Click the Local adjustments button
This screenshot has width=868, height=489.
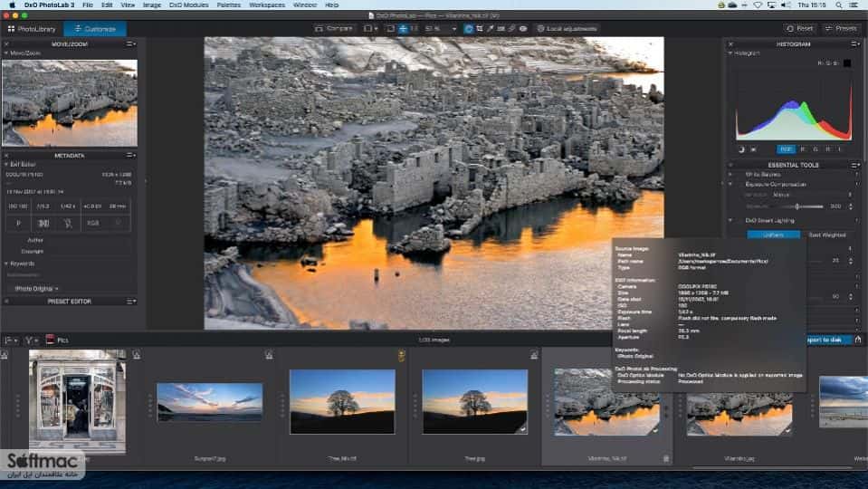tap(568, 28)
